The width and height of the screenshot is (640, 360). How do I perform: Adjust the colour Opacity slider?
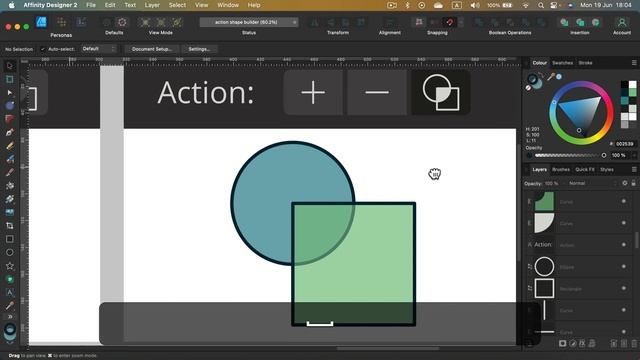click(x=570, y=156)
